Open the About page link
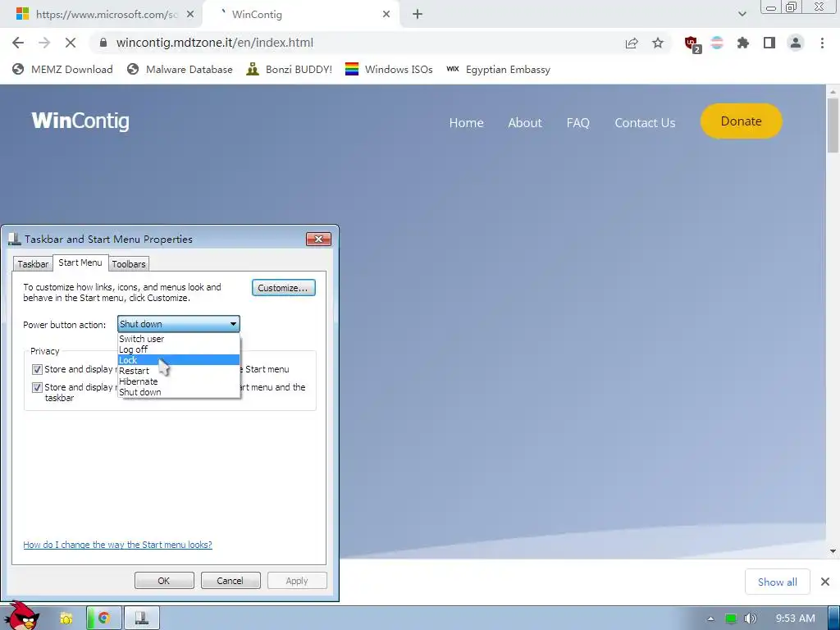 [524, 123]
